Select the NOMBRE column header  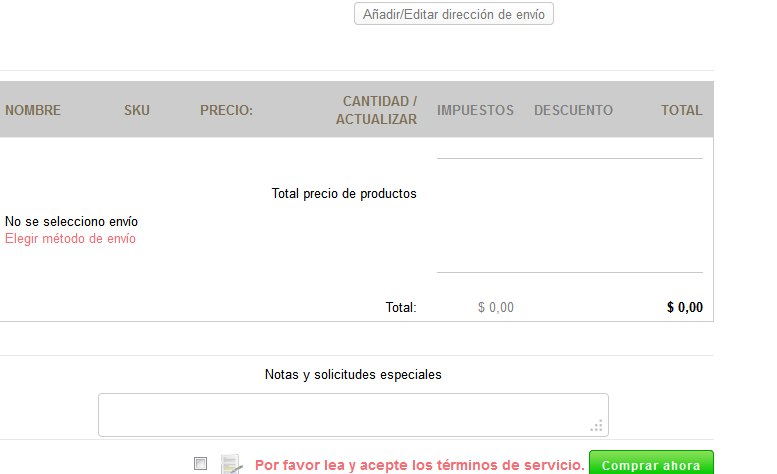pos(33,110)
